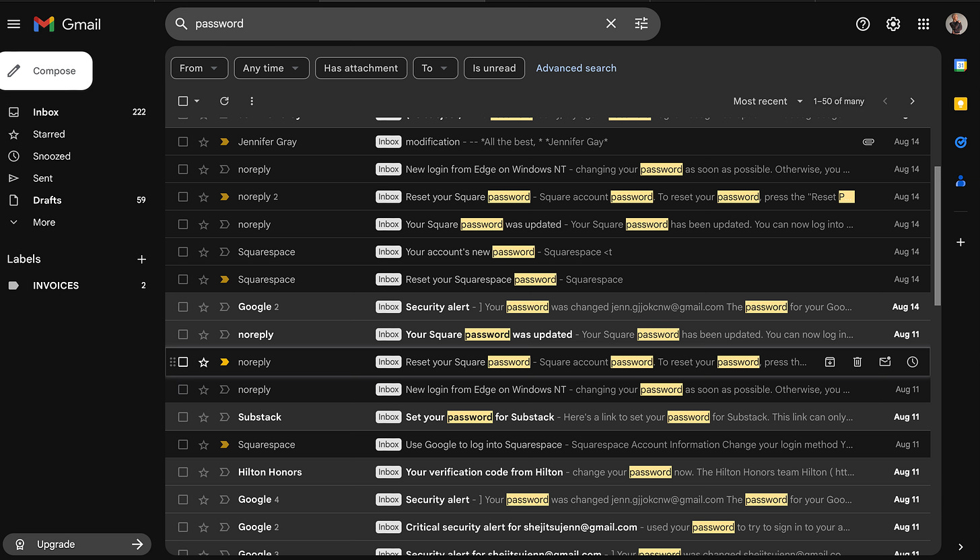
Task: Check the Squarespace 'Use Google to log into' email
Action: tap(183, 445)
